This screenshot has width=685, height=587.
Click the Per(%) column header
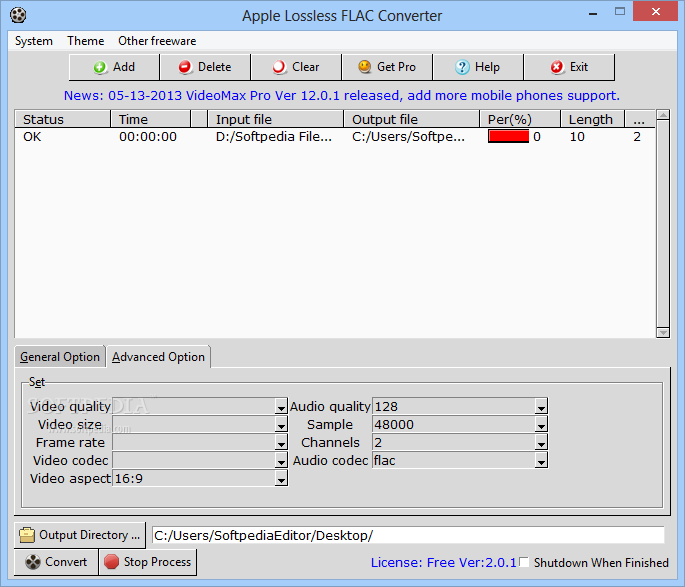pos(520,119)
